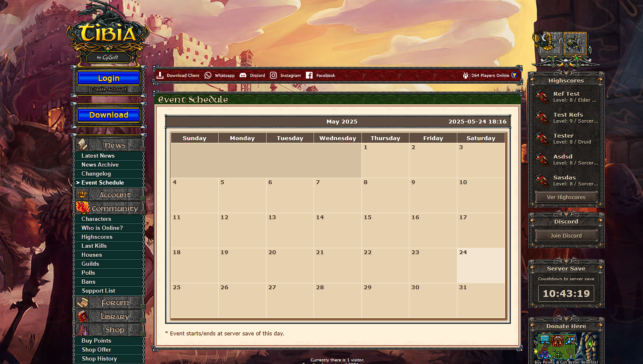Open Who is Online? page

pyautogui.click(x=102, y=228)
